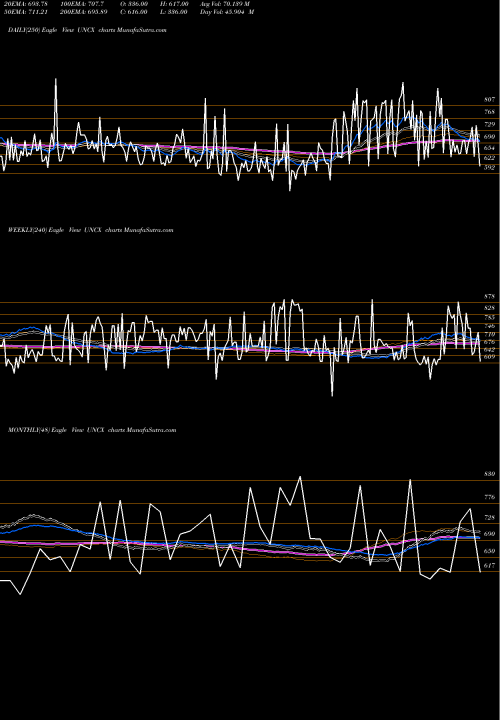500x720 pixels.
Task: Click the 776 price label on monthly chart
Action: (489, 497)
